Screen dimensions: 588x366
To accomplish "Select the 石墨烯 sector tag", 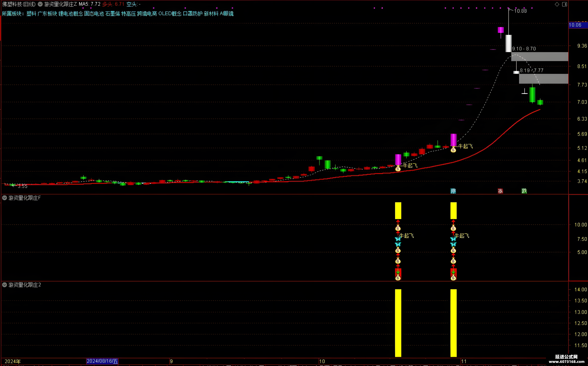I will (x=113, y=14).
